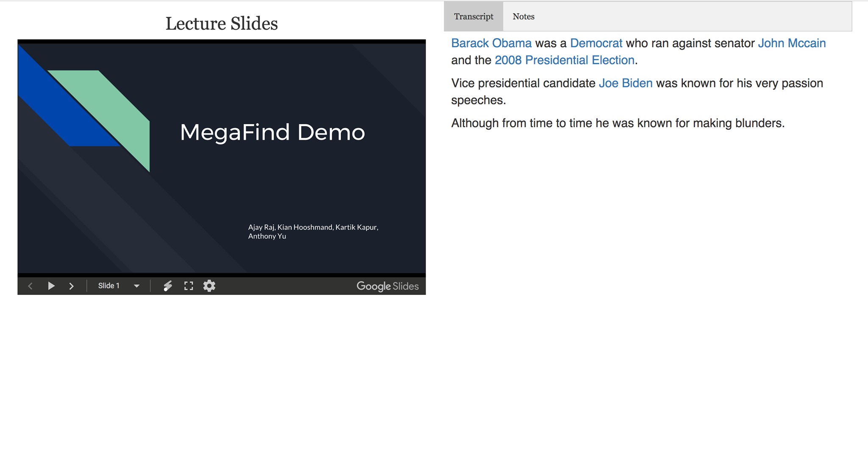Follow the John Mccain link
Image resolution: width=868 pixels, height=465 pixels.
pyautogui.click(x=792, y=43)
